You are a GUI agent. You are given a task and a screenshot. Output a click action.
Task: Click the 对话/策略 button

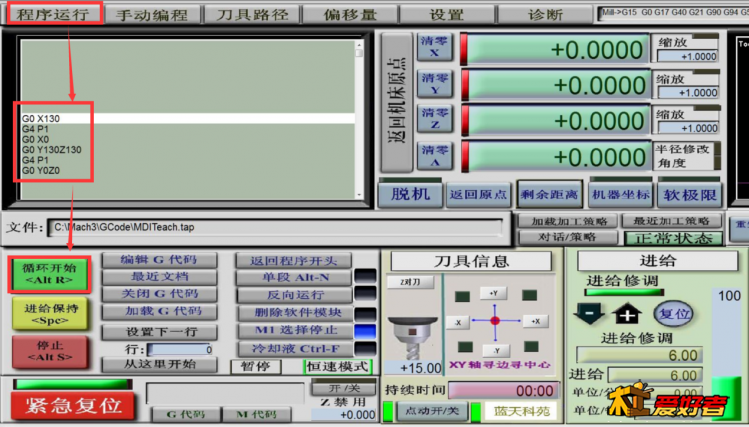(x=567, y=237)
